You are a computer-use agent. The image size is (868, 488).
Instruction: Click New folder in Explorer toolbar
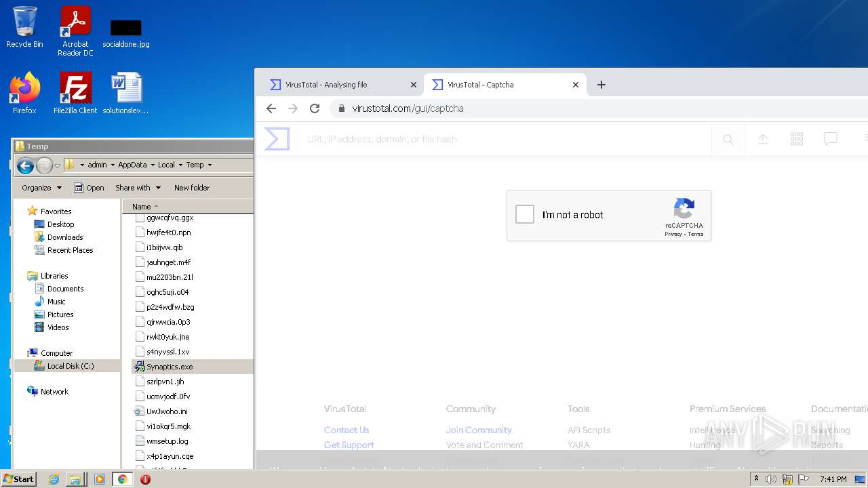[192, 188]
